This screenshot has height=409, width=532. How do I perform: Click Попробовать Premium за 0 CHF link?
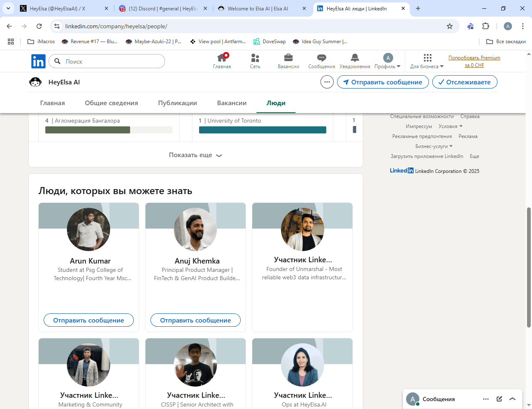pyautogui.click(x=474, y=62)
